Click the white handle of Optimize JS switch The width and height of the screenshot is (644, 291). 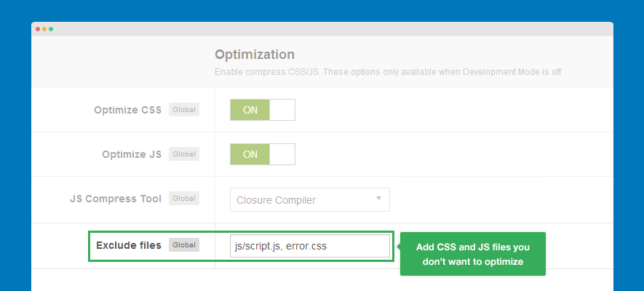point(282,154)
